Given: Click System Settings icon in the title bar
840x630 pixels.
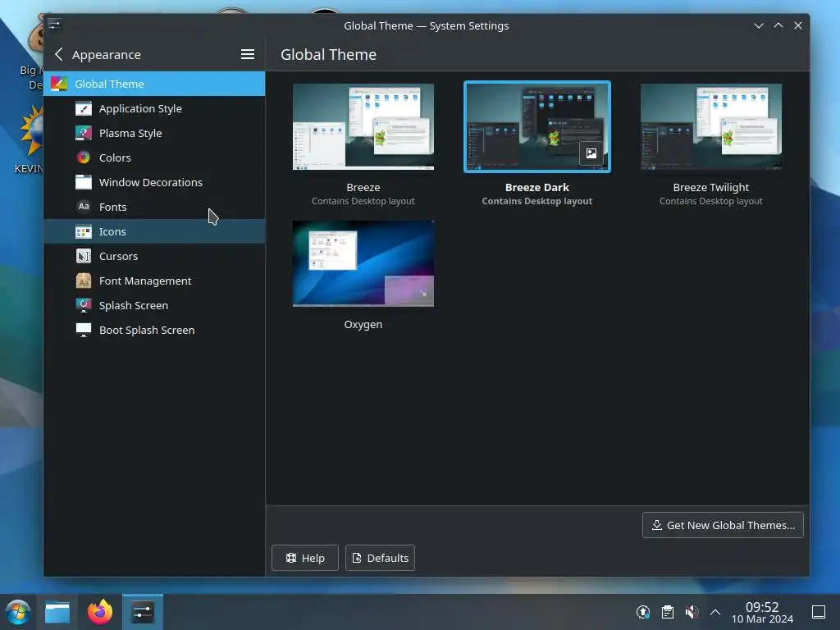Looking at the screenshot, I should pos(55,25).
